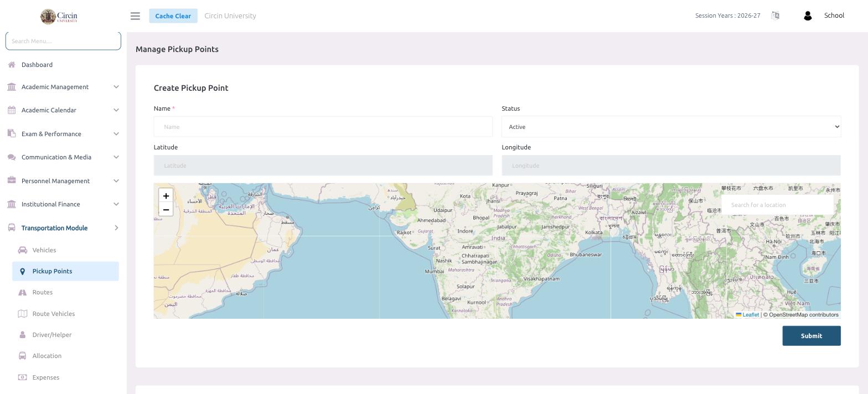This screenshot has width=868, height=394.
Task: Click the Longitude field
Action: tap(671, 165)
